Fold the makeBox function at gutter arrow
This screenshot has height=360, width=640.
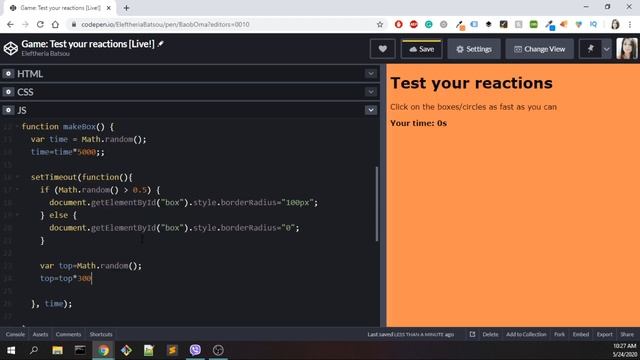17,127
